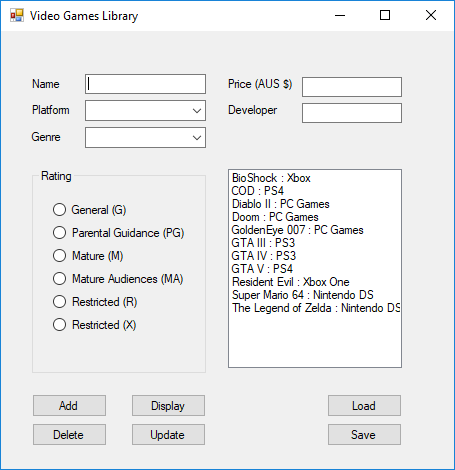
Task: Choose 'Super Mario 64 : Nintendo DS'
Action: (315, 295)
